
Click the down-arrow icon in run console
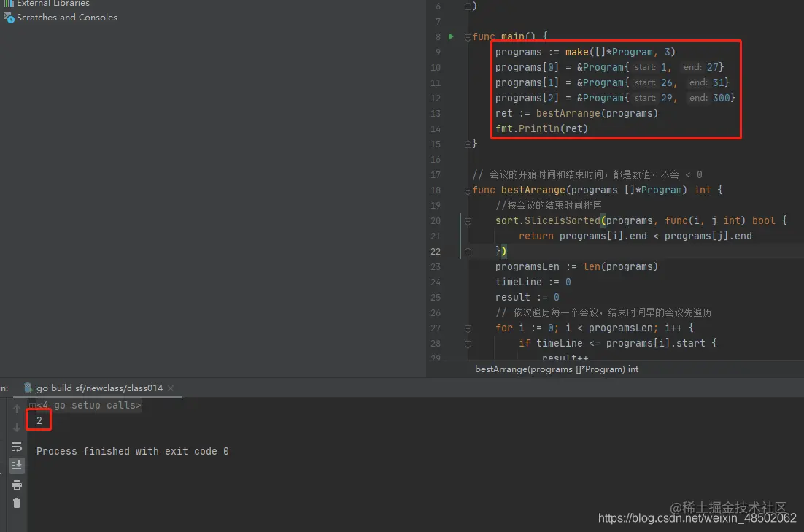[16, 428]
